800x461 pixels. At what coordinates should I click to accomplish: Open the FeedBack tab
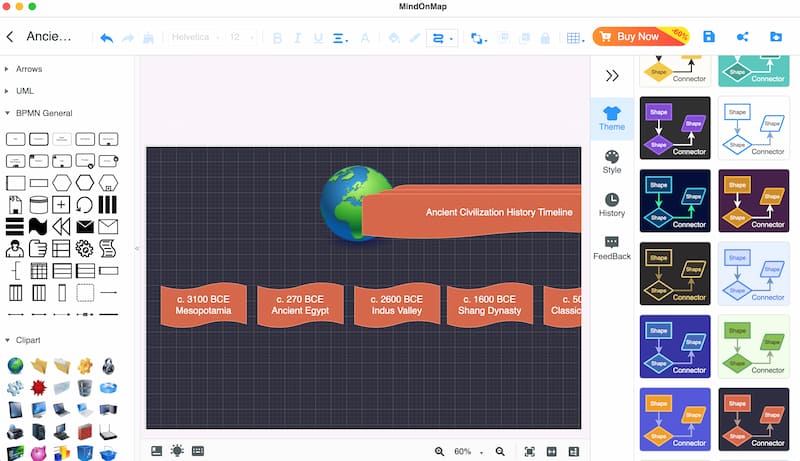612,248
